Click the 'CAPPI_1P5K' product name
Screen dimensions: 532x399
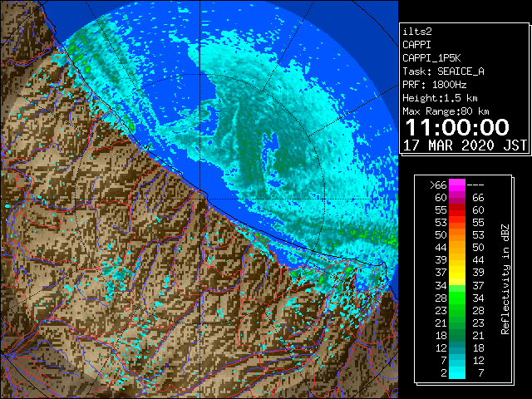[x=431, y=58]
